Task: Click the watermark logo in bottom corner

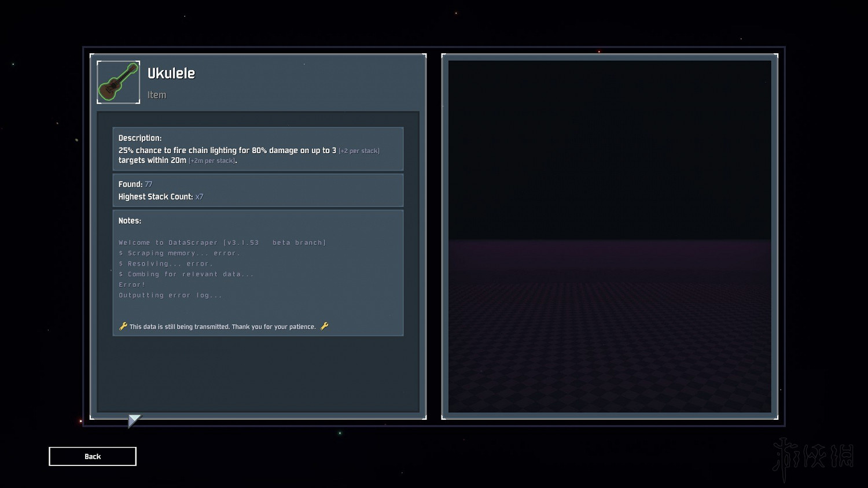Action: click(814, 456)
